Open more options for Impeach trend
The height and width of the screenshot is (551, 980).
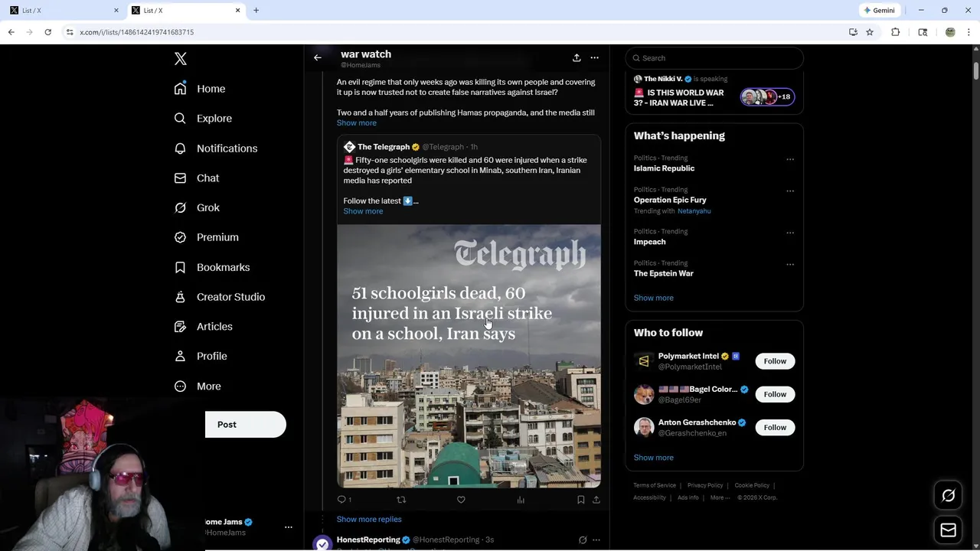790,233
